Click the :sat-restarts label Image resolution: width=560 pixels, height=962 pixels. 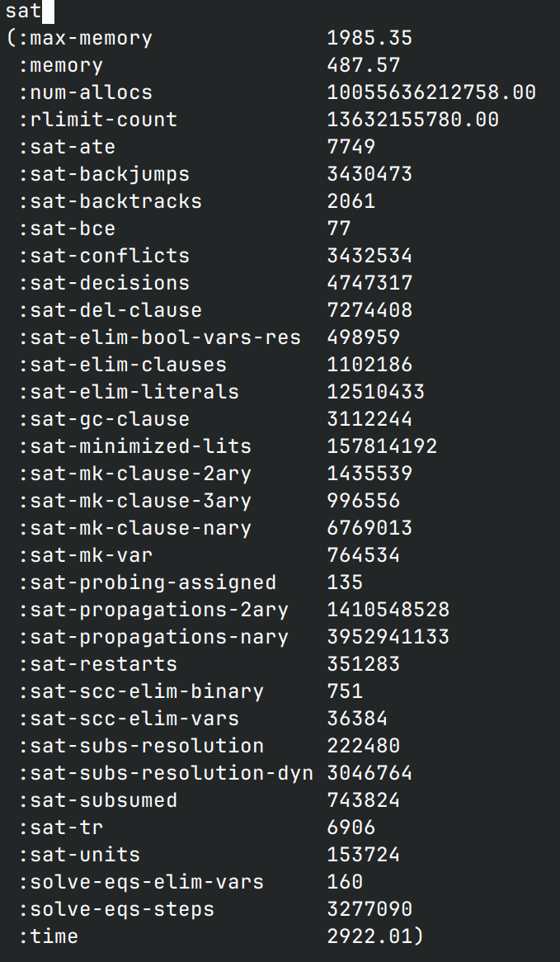(x=97, y=664)
